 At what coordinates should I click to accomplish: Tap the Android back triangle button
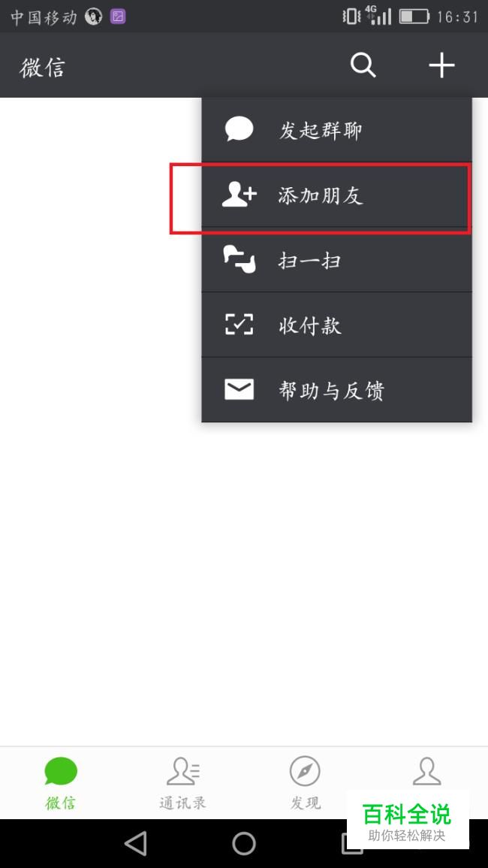tap(136, 844)
